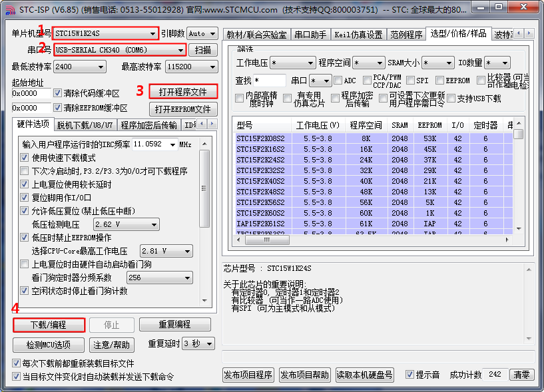The height and width of the screenshot is (392, 544).
Task: Expand the 低压检测电压 2.62 V dropdown
Action: coord(153,225)
